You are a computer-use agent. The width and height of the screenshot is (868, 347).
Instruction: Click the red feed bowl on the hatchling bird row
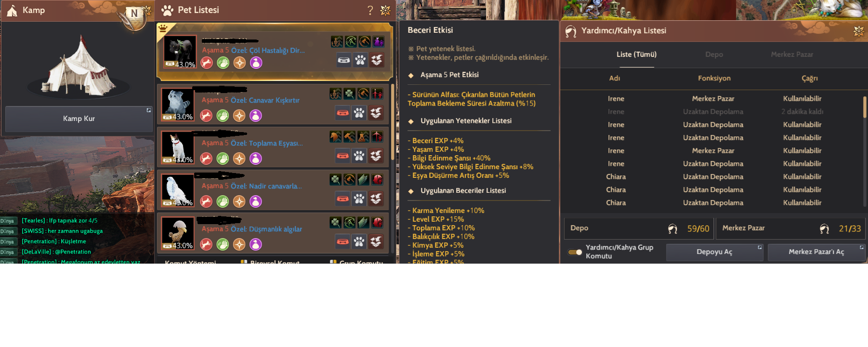[343, 241]
